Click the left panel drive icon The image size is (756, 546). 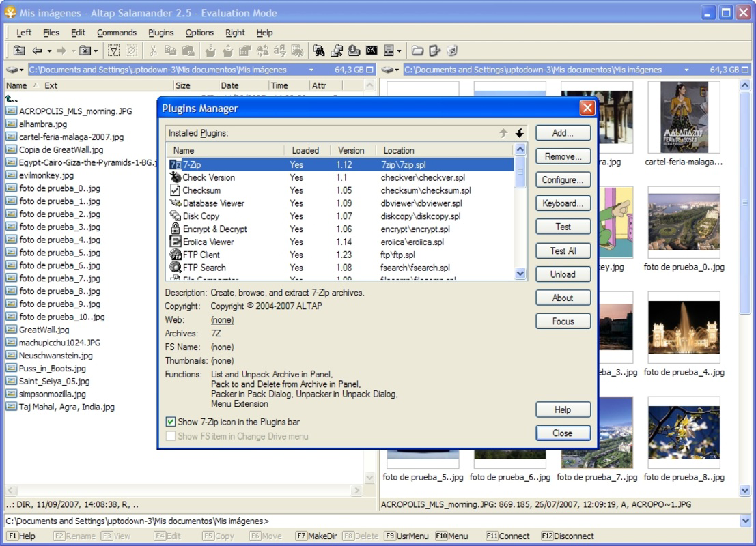click(12, 70)
